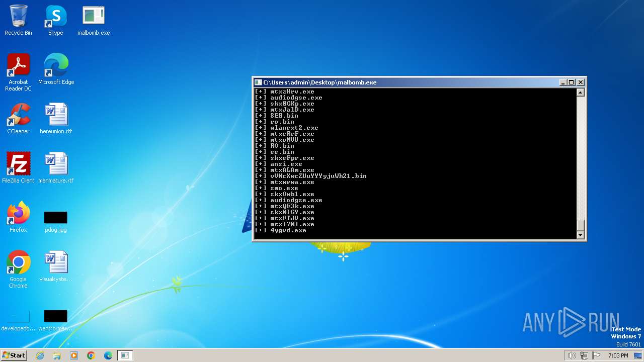Open the Action Center flag icon
Image resolution: width=644 pixels, height=362 pixels.
pos(597,355)
